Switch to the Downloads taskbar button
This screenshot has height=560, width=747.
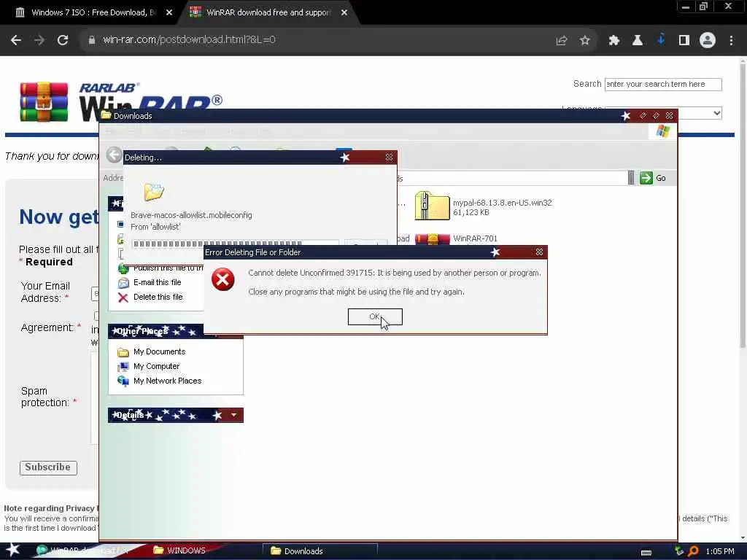click(320, 551)
